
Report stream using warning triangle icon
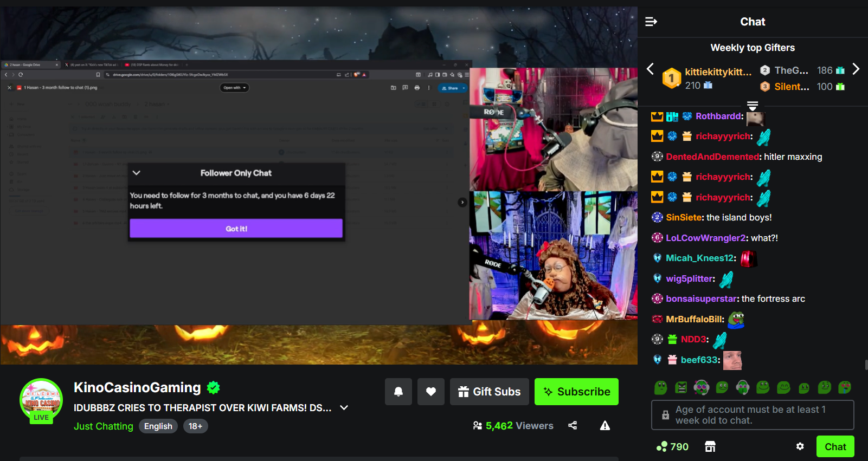pos(605,426)
